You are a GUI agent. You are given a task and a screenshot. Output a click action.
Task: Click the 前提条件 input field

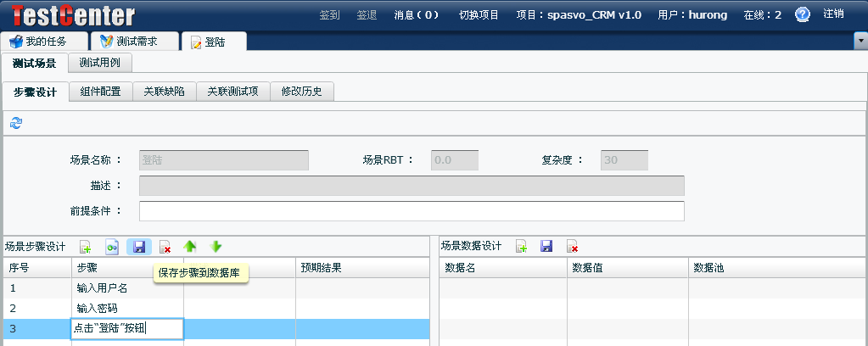411,210
